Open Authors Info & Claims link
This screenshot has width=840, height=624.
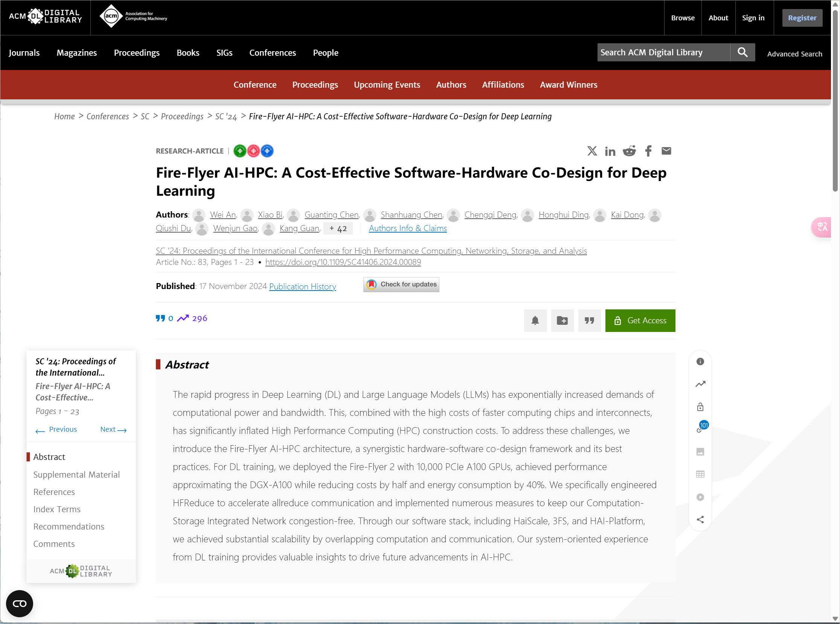[x=408, y=228]
